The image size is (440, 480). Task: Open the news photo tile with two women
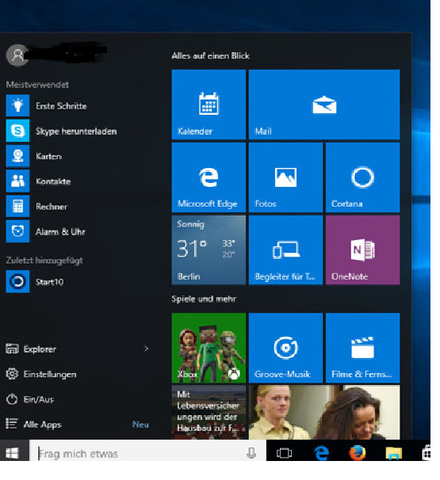pyautogui.click(x=324, y=412)
